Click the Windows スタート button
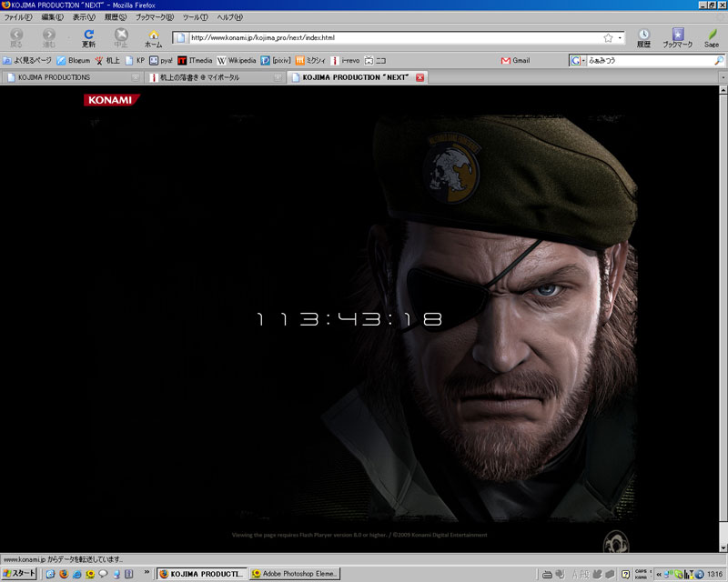 pos(19,574)
